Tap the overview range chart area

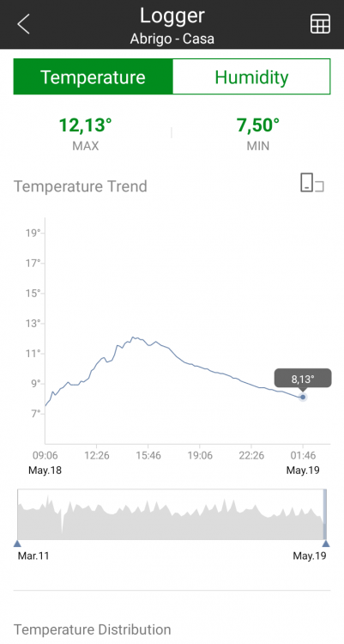[x=172, y=514]
